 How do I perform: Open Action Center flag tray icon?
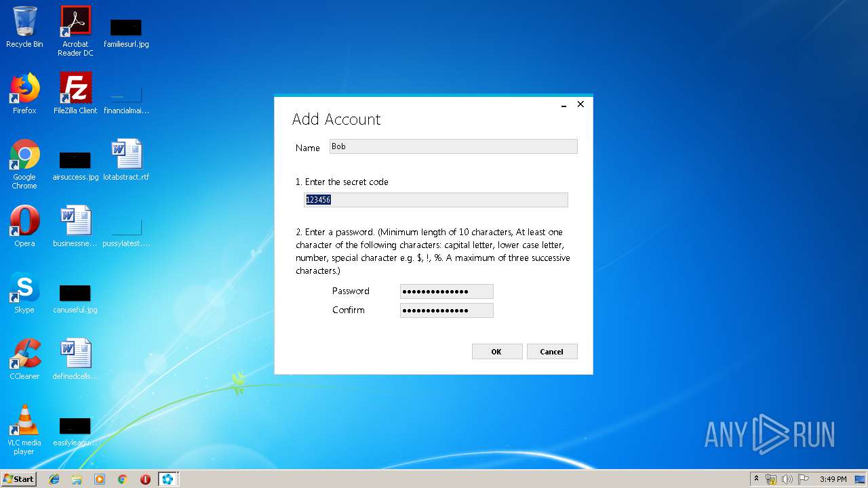click(804, 479)
